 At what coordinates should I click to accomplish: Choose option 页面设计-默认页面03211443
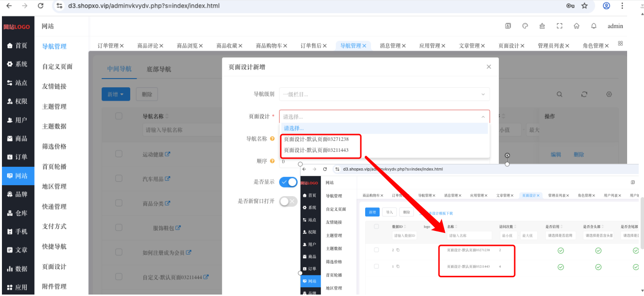384,150
